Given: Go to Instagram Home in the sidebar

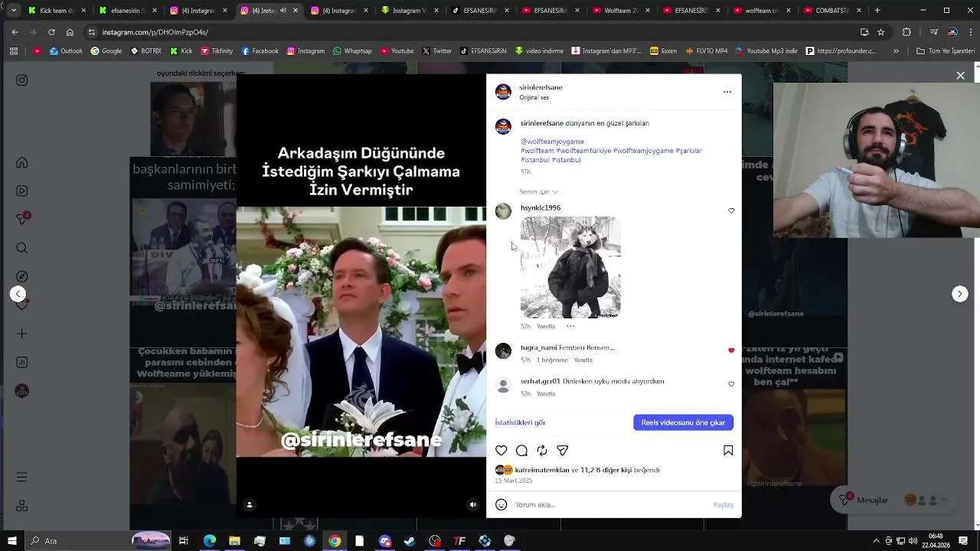Looking at the screenshot, I should coord(22,162).
